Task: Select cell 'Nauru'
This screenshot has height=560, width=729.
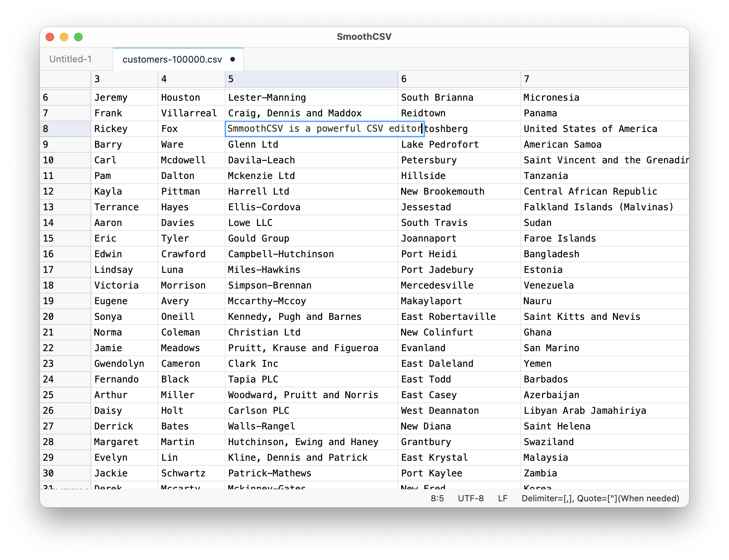Action: pos(605,301)
